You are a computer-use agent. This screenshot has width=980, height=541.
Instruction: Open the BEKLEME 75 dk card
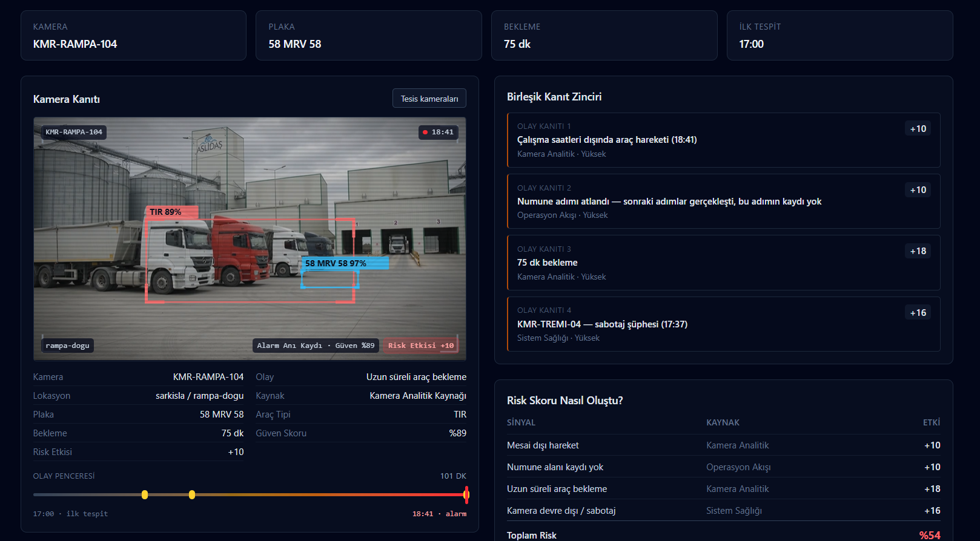coord(604,36)
